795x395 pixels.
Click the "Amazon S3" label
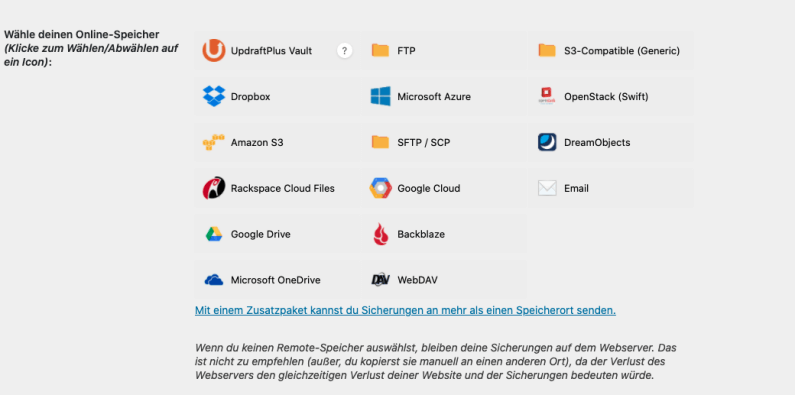[257, 142]
